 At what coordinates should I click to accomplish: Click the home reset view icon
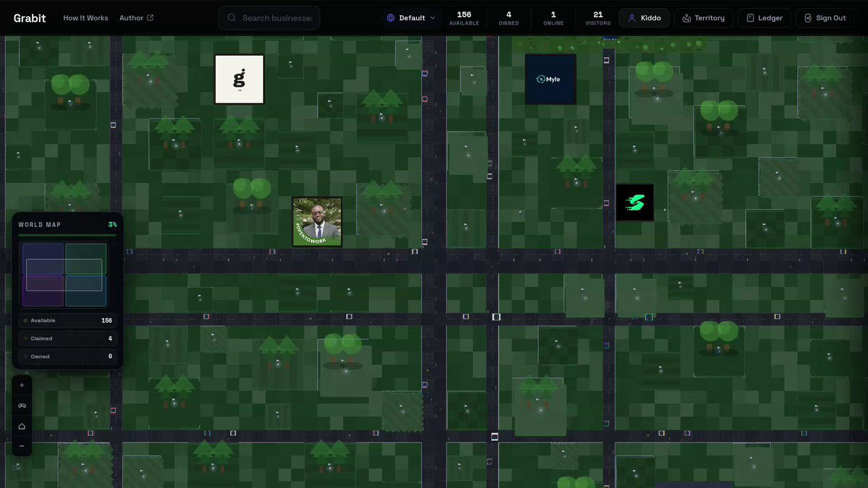[x=22, y=426]
